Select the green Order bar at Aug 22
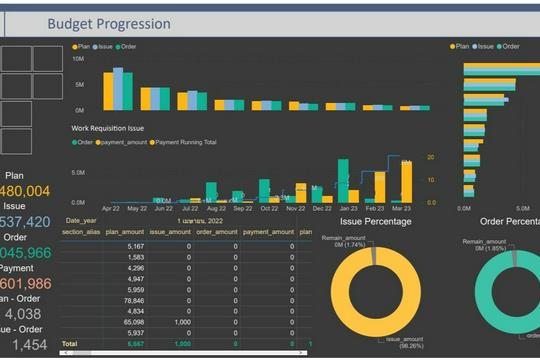This screenshot has height=360, width=540. [x=211, y=193]
